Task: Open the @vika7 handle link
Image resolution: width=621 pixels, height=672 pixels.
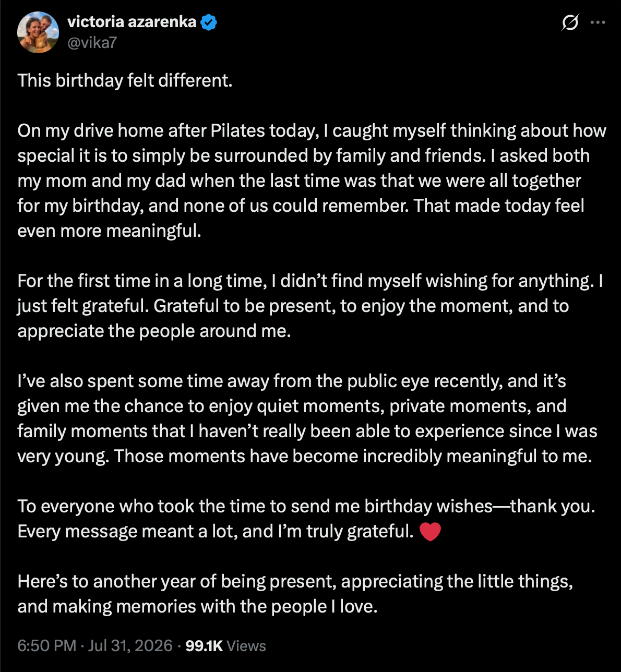Action: click(92, 42)
